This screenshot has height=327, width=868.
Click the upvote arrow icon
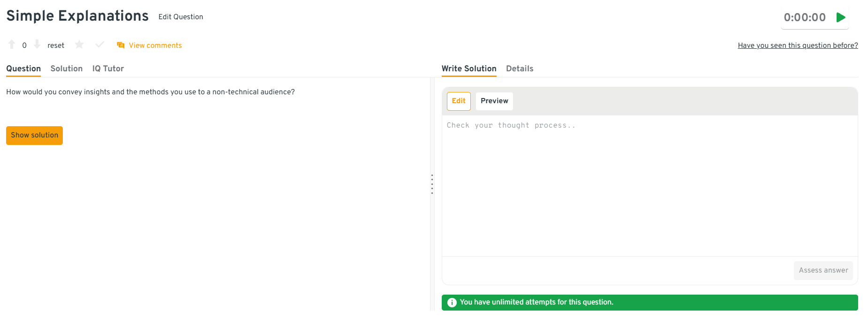tap(12, 45)
